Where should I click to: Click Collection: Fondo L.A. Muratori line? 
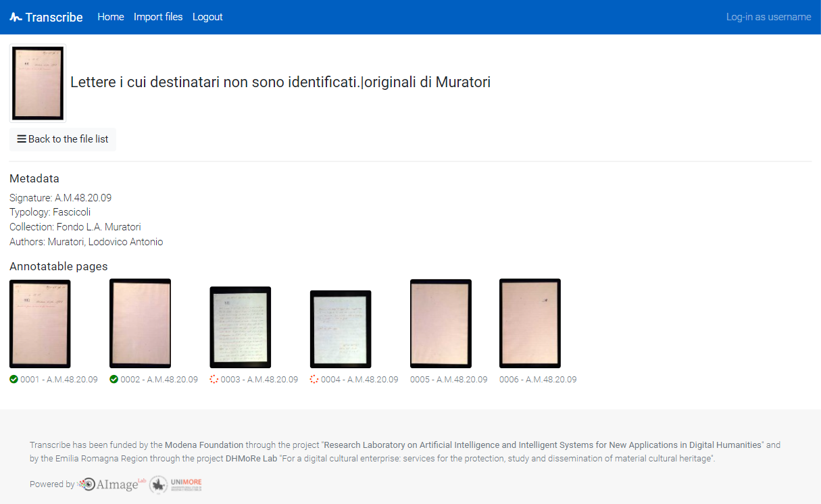click(x=75, y=227)
